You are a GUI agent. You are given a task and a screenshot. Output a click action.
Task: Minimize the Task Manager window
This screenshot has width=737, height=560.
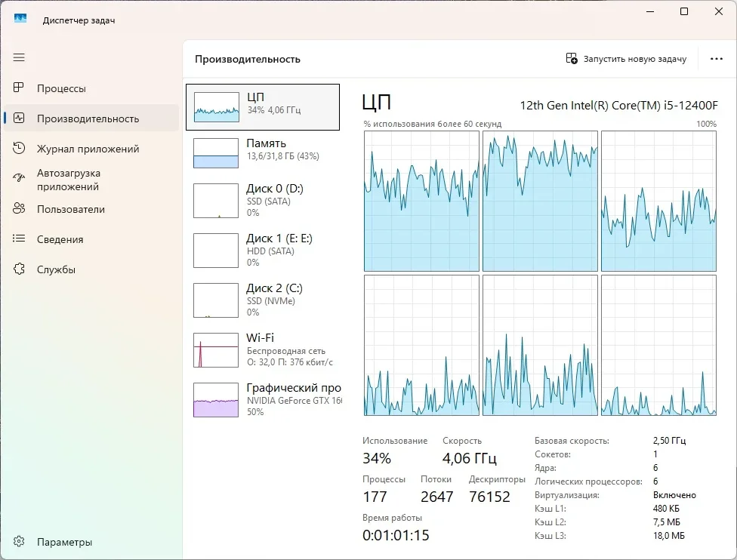tap(650, 11)
